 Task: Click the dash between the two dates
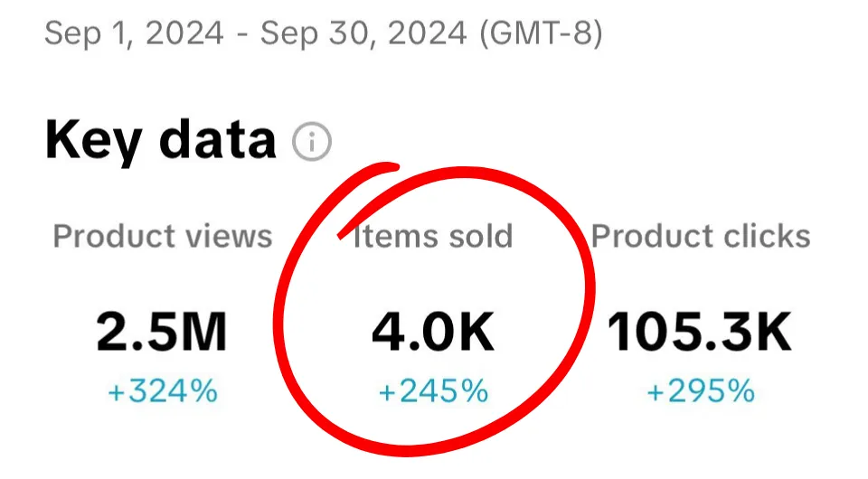click(x=242, y=35)
